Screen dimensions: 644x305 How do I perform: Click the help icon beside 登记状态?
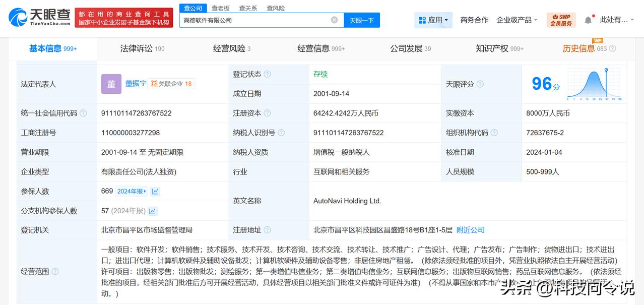tap(268, 74)
